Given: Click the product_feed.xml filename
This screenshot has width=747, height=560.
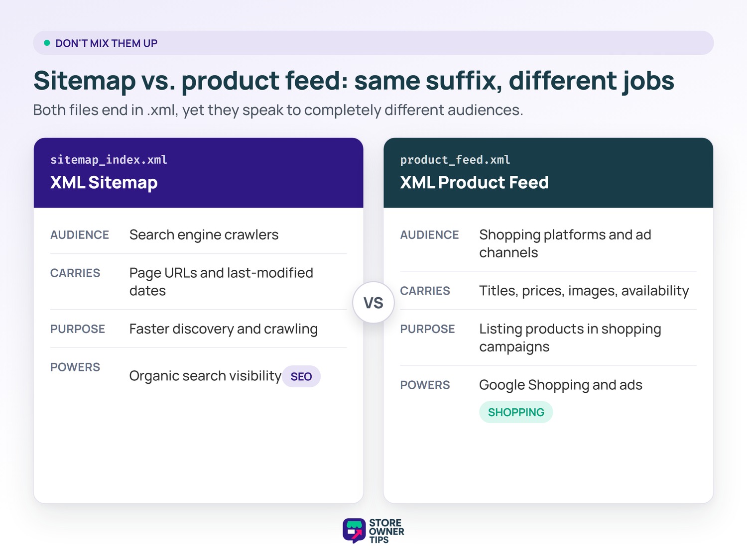Looking at the screenshot, I should point(455,160).
